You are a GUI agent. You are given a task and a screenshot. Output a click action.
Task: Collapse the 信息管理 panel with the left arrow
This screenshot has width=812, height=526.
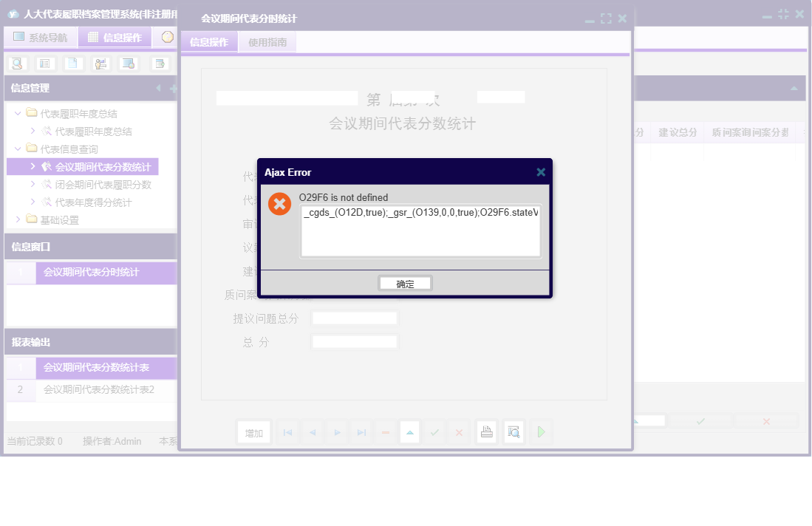[x=158, y=88]
